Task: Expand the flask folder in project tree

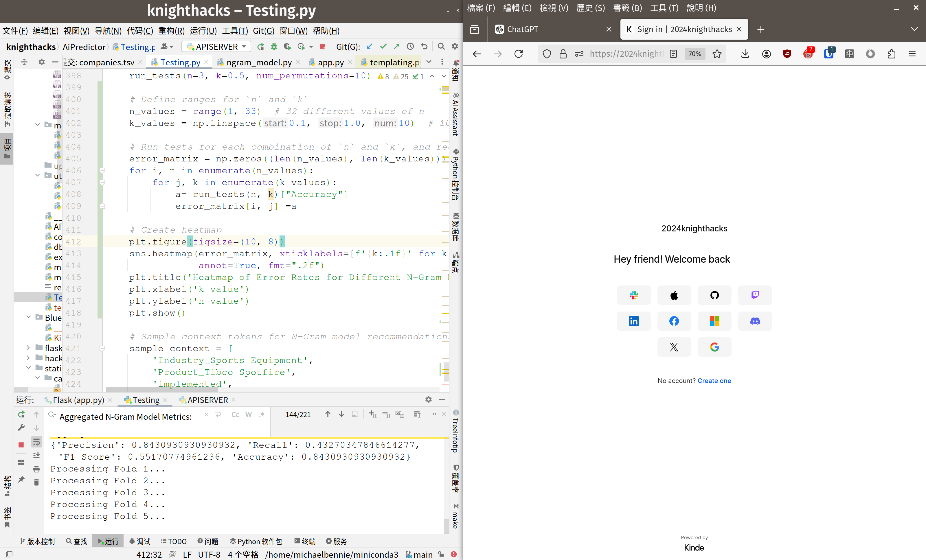Action: click(x=28, y=348)
